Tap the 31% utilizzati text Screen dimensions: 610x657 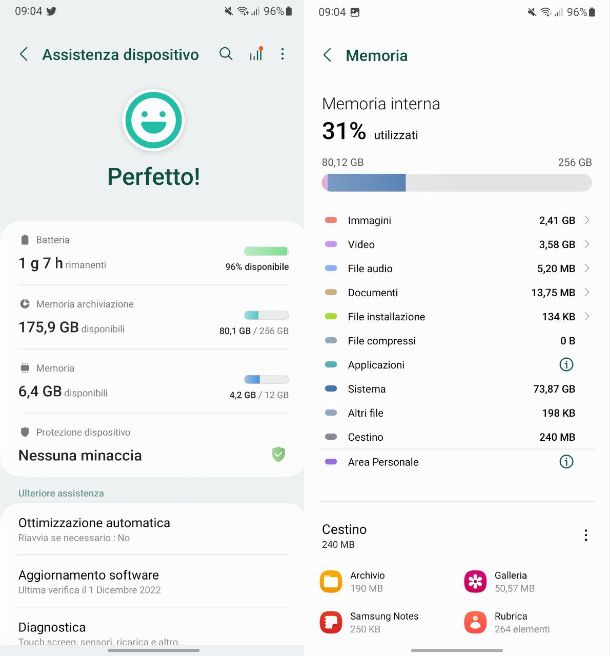pyautogui.click(x=370, y=131)
